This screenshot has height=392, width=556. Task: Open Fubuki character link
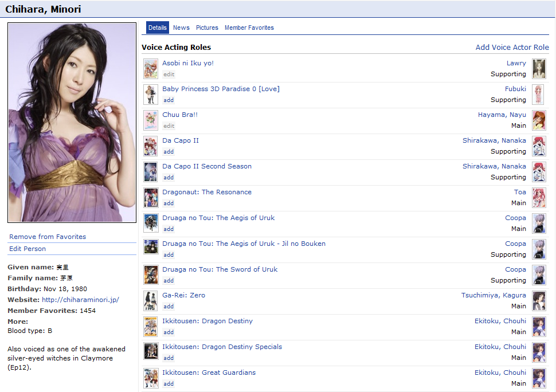tap(515, 89)
